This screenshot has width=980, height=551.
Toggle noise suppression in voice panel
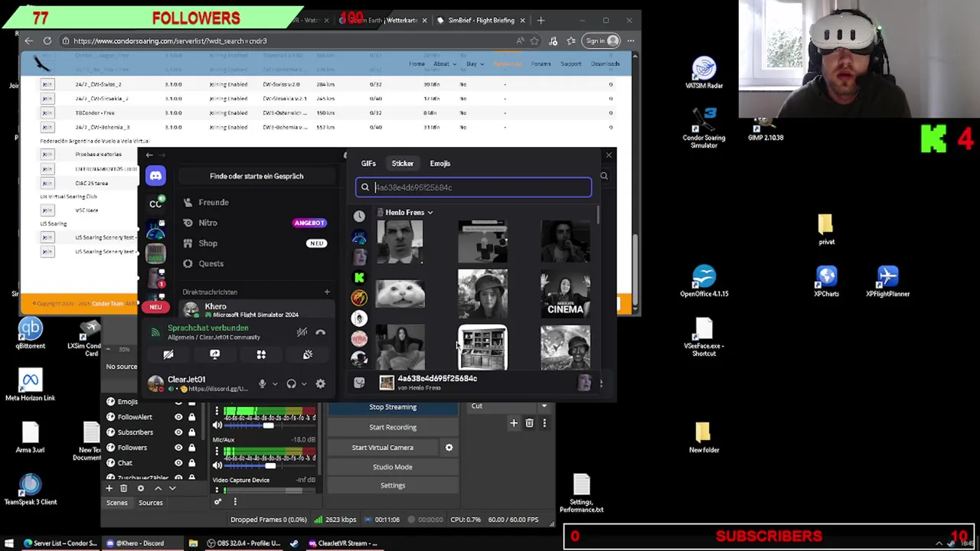(x=302, y=332)
